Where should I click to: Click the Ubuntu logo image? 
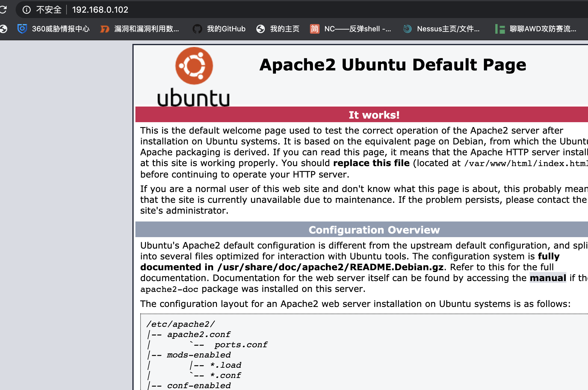[x=194, y=77]
